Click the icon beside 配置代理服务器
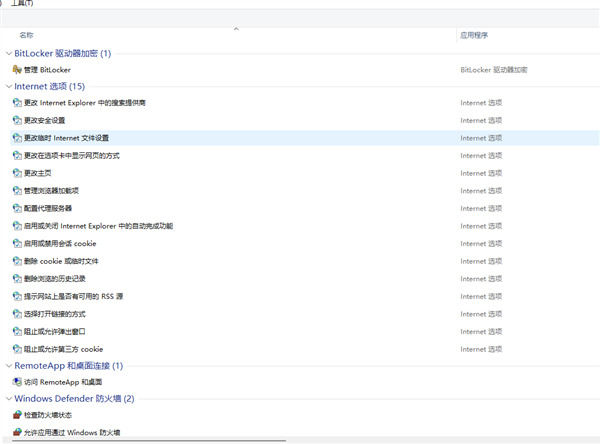Image resolution: width=600 pixels, height=444 pixels. (x=17, y=208)
